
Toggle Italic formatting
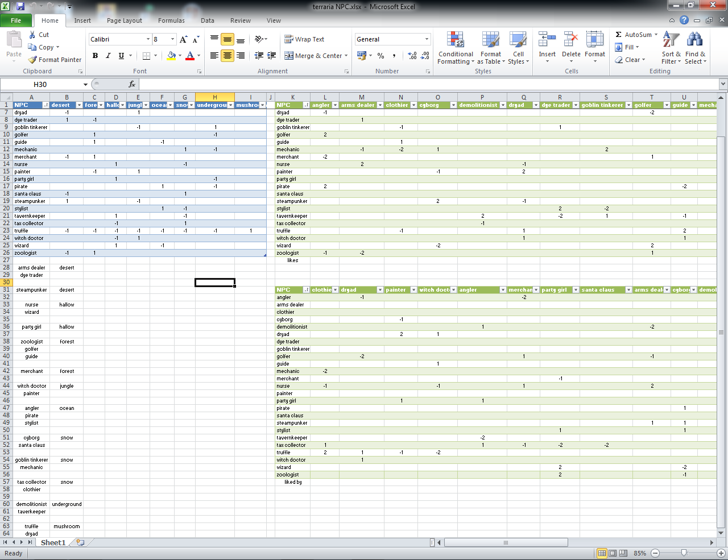[108, 56]
